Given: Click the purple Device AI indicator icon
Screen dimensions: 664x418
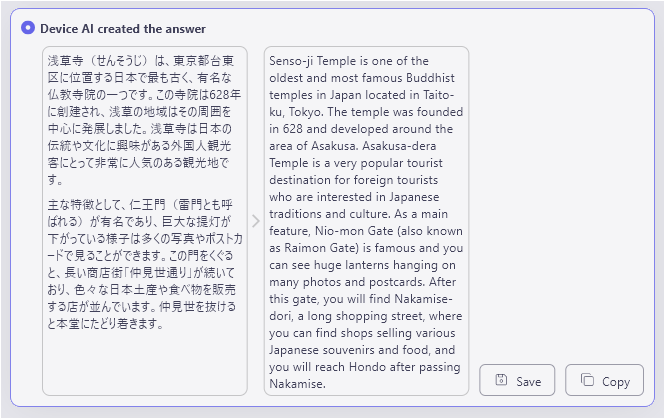Looking at the screenshot, I should [27, 27].
